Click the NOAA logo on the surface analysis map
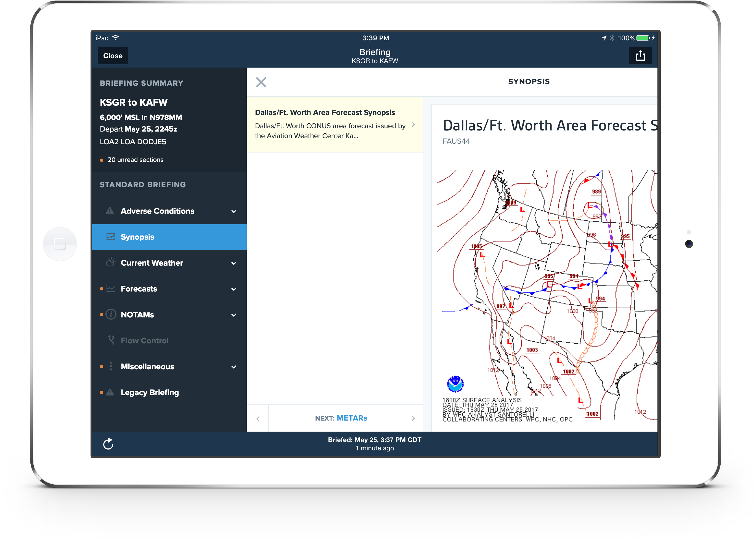This screenshot has width=756, height=540. [455, 384]
